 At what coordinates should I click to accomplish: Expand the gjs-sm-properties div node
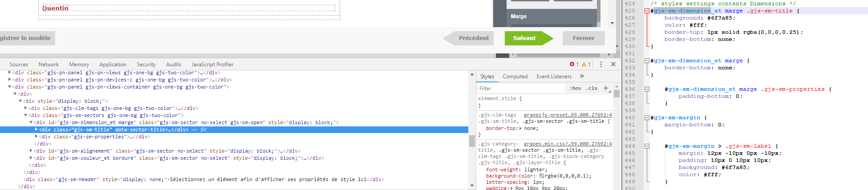pos(37,137)
